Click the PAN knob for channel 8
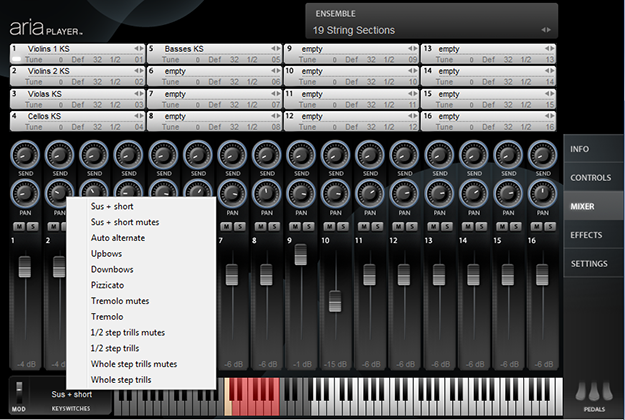 click(267, 194)
